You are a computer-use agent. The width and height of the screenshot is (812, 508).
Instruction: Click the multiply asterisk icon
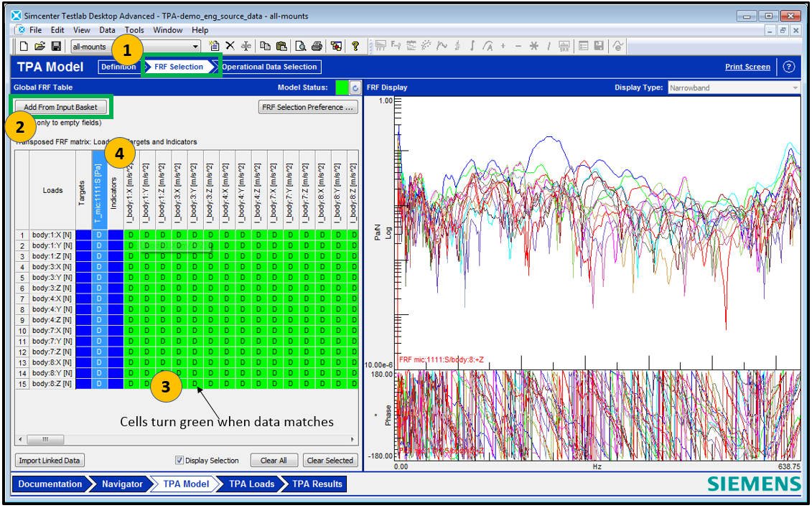point(534,46)
